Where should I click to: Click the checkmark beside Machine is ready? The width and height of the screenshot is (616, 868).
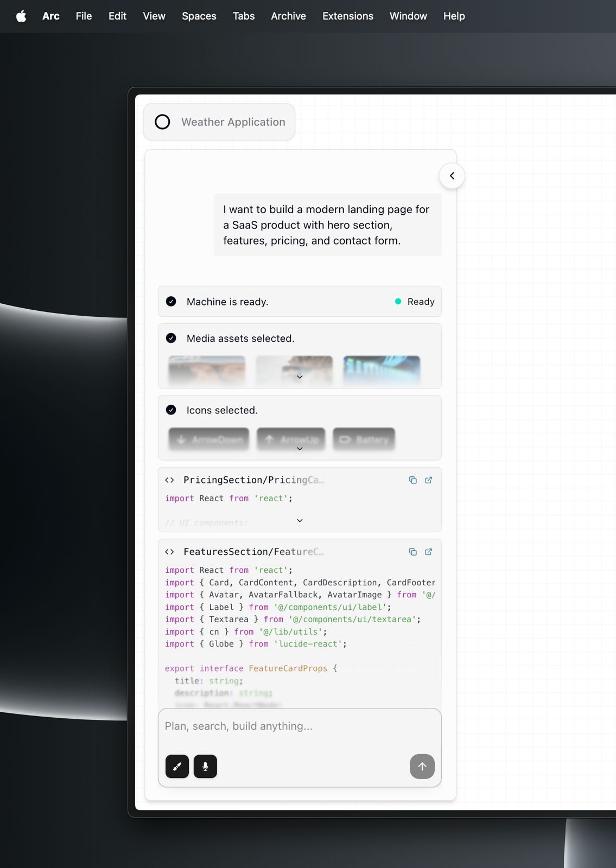(x=171, y=302)
